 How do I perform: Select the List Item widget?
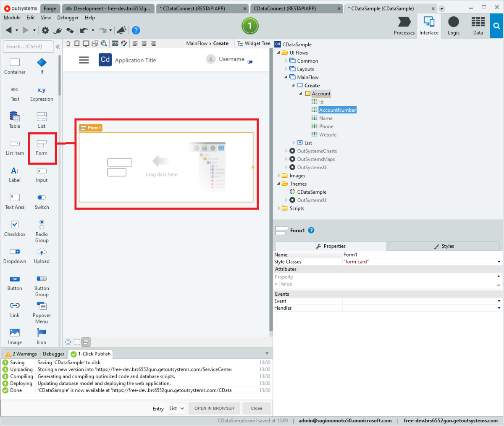coord(15,147)
